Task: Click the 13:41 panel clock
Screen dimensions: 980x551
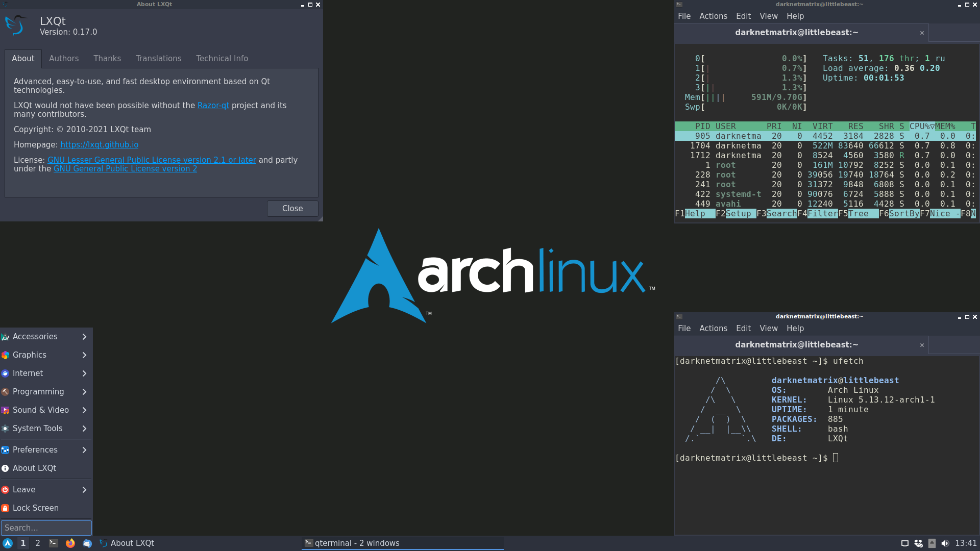Action: [x=966, y=543]
